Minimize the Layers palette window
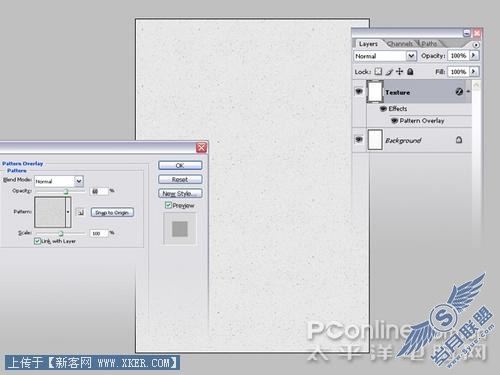 [x=467, y=33]
